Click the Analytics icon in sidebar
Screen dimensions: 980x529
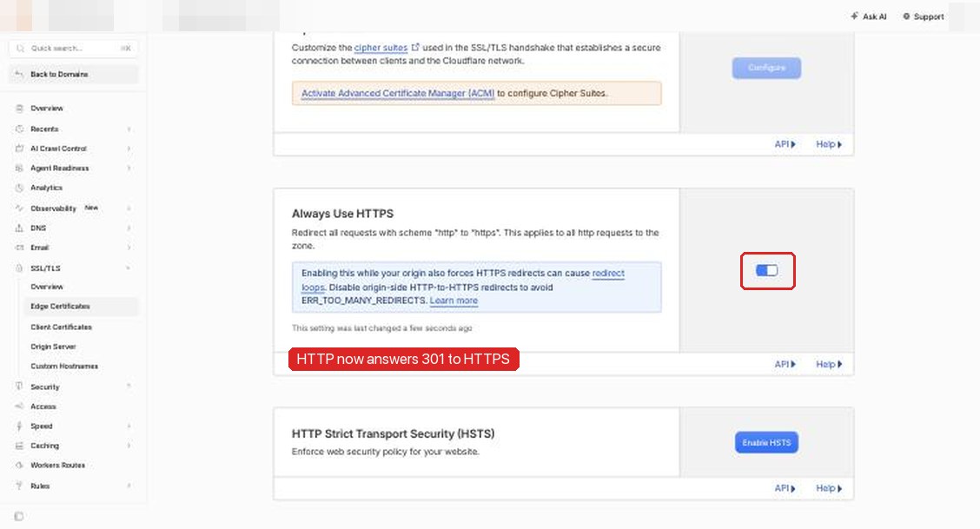(x=19, y=188)
